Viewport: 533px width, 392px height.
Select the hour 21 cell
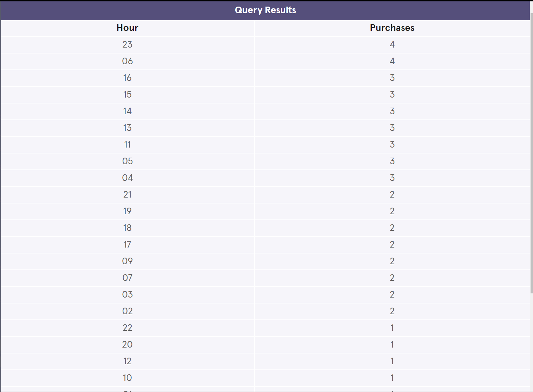127,195
